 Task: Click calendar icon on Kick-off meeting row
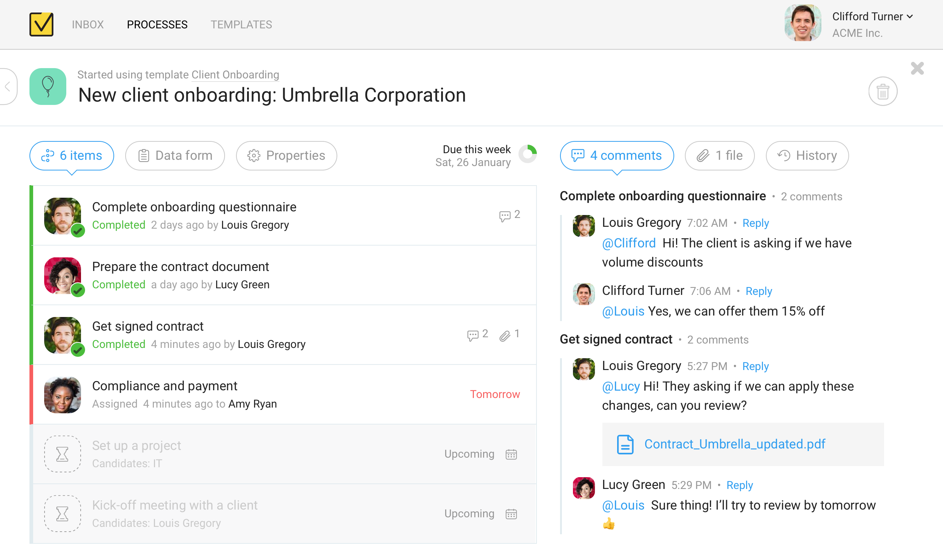pos(511,514)
